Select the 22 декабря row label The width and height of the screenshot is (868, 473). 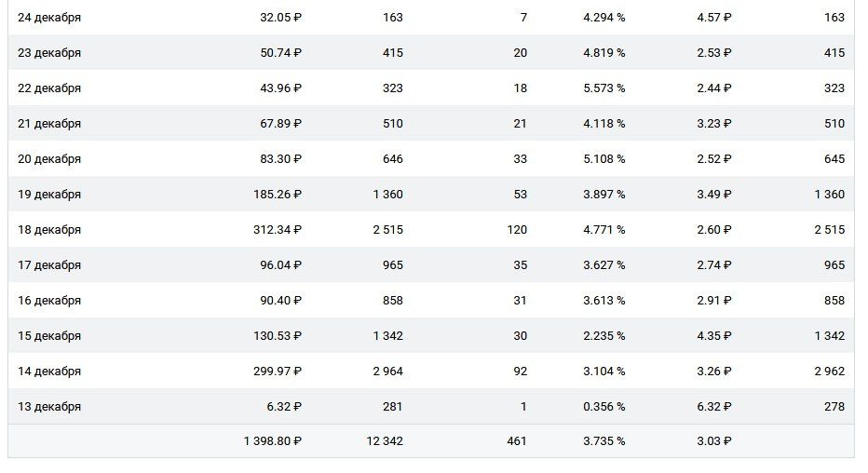49,88
